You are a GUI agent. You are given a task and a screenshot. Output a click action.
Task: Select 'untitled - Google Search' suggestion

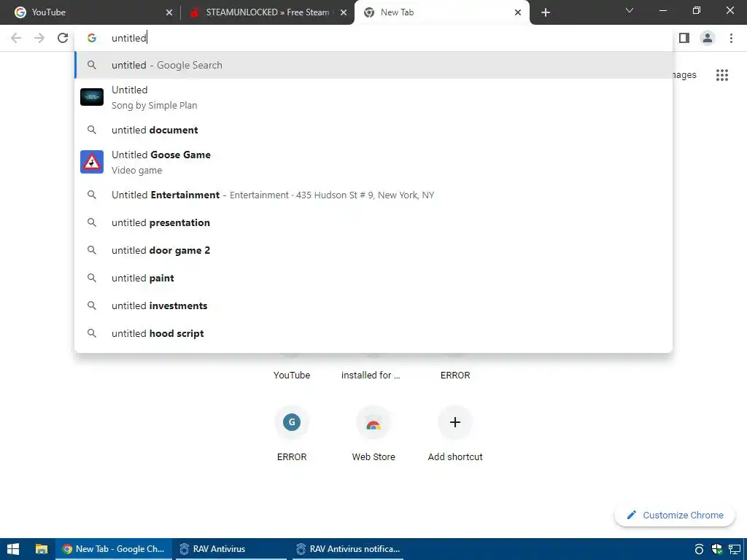tap(373, 65)
